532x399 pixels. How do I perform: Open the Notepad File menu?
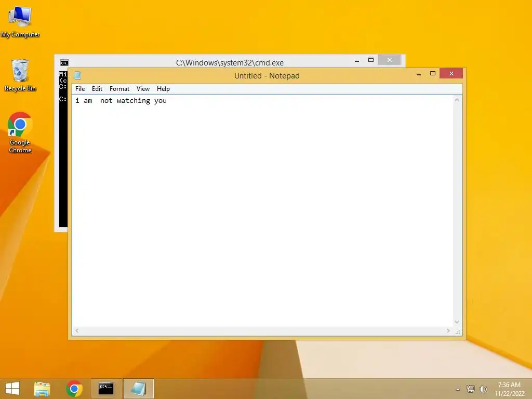point(80,89)
